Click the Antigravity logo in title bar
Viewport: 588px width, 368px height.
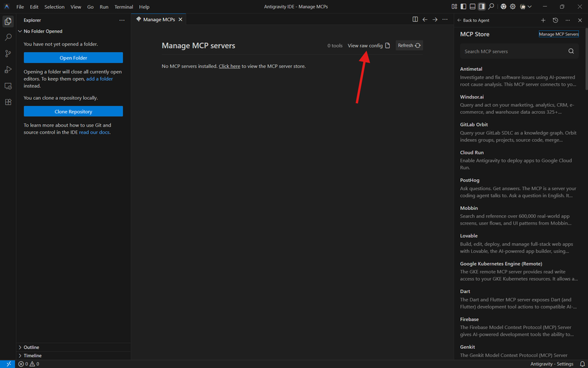click(7, 7)
